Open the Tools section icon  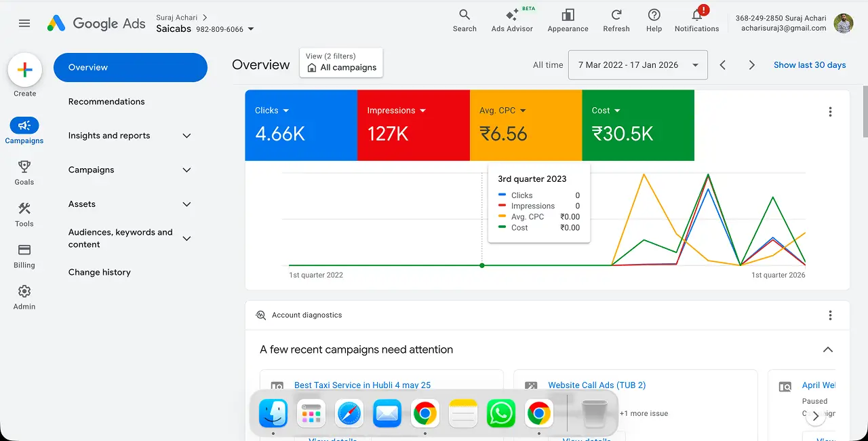(24, 213)
